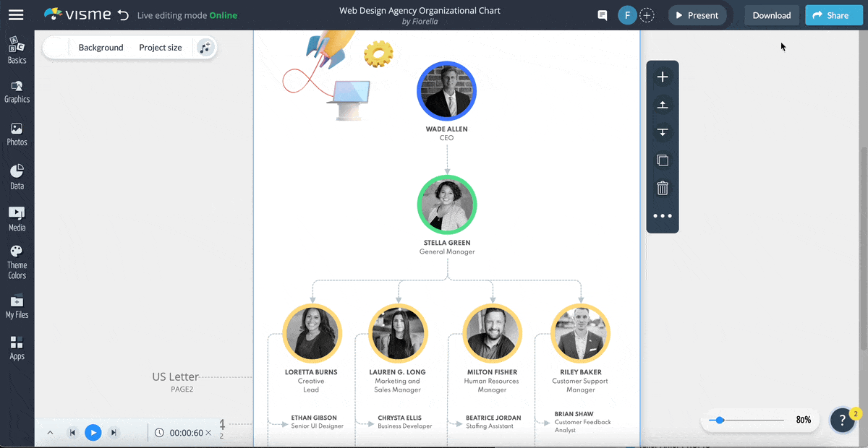Click the Present button

[697, 14]
